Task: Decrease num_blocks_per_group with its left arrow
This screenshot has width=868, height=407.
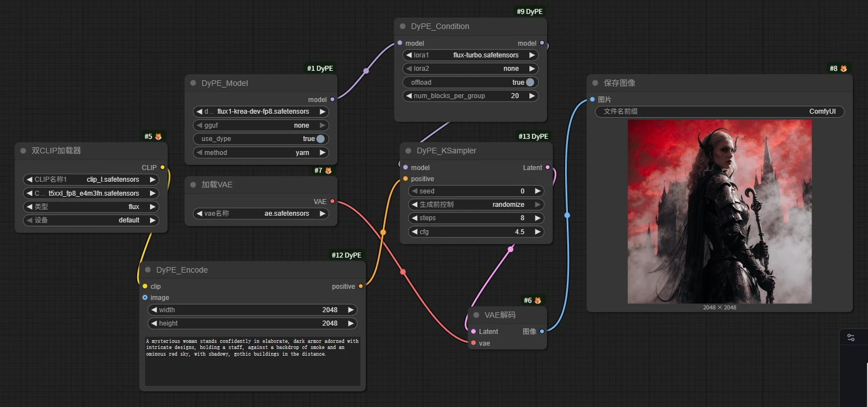Action: coord(409,96)
